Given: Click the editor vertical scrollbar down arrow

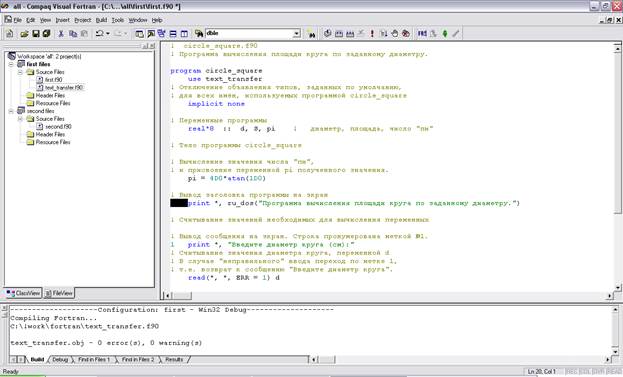Looking at the screenshot, I should click(x=617, y=287).
